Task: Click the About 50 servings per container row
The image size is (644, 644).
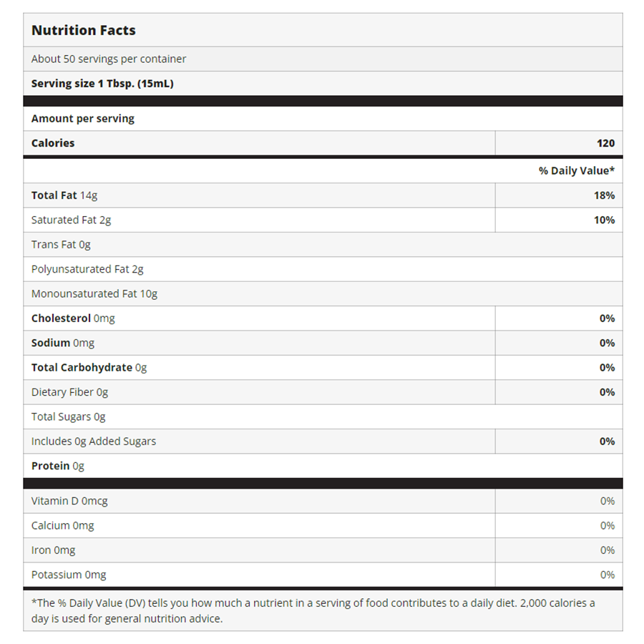Action: click(x=109, y=59)
